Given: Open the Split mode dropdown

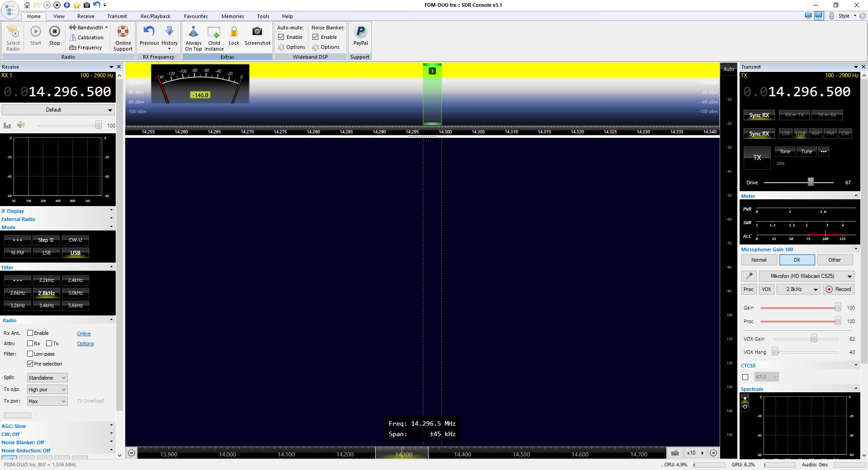Looking at the screenshot, I should [47, 378].
